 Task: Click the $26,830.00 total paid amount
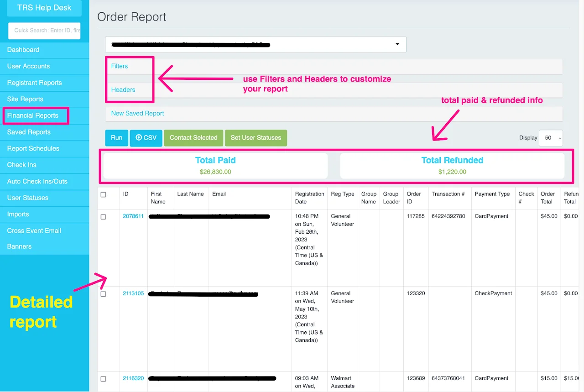pos(215,172)
